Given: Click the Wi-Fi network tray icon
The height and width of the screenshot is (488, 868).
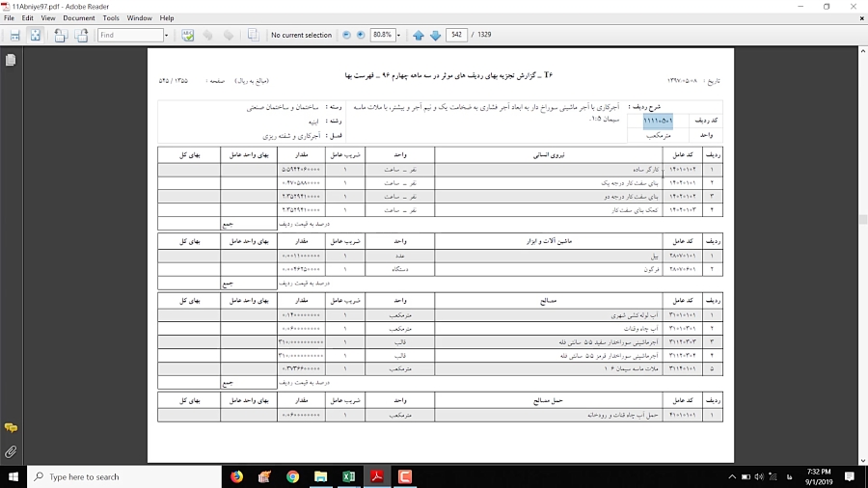Looking at the screenshot, I should (x=773, y=476).
